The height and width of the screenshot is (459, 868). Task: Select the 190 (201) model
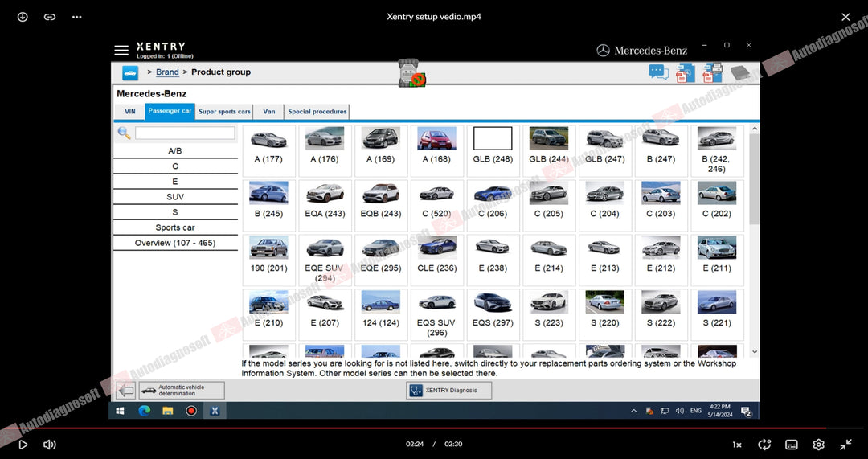(268, 260)
